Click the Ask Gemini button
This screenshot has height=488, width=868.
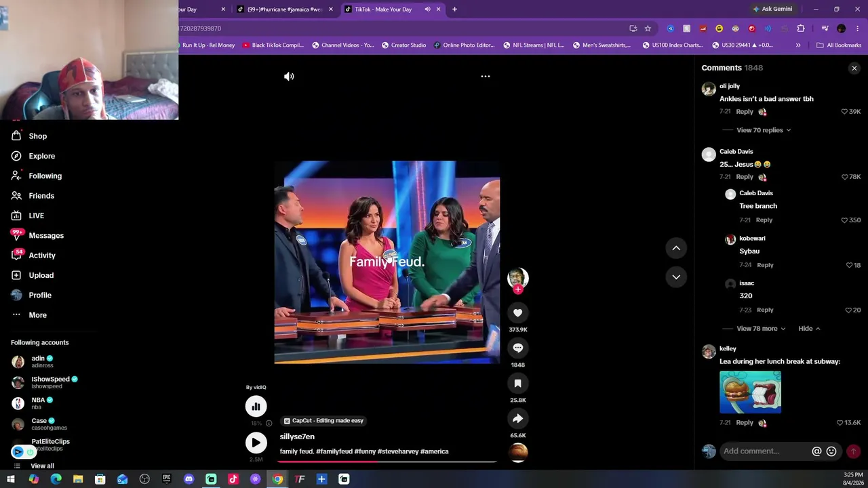(x=772, y=9)
